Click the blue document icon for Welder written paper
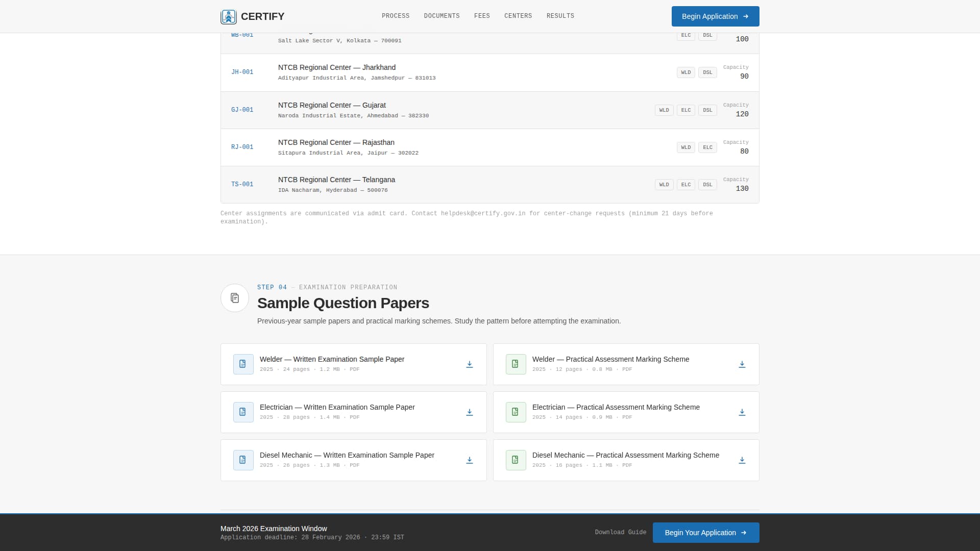 243,364
